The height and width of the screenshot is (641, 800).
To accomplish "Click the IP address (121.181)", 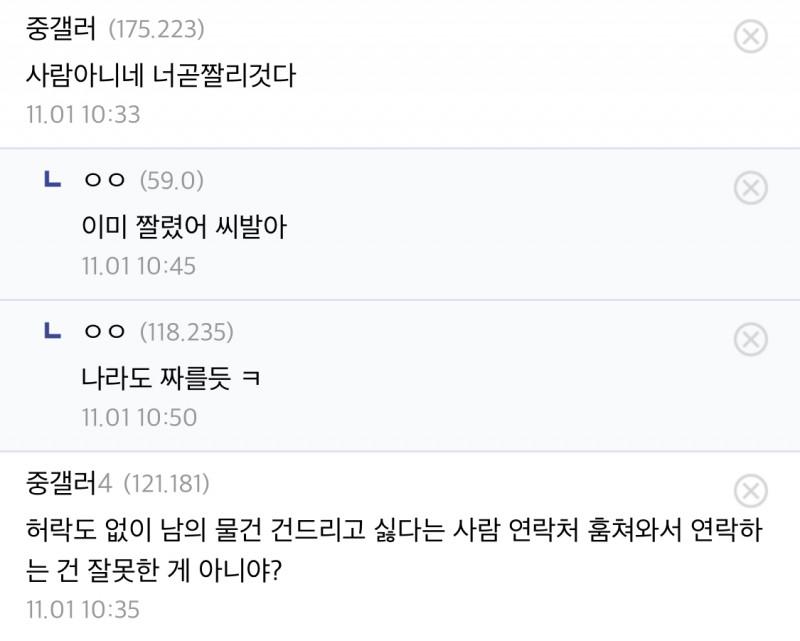I will coord(166,484).
